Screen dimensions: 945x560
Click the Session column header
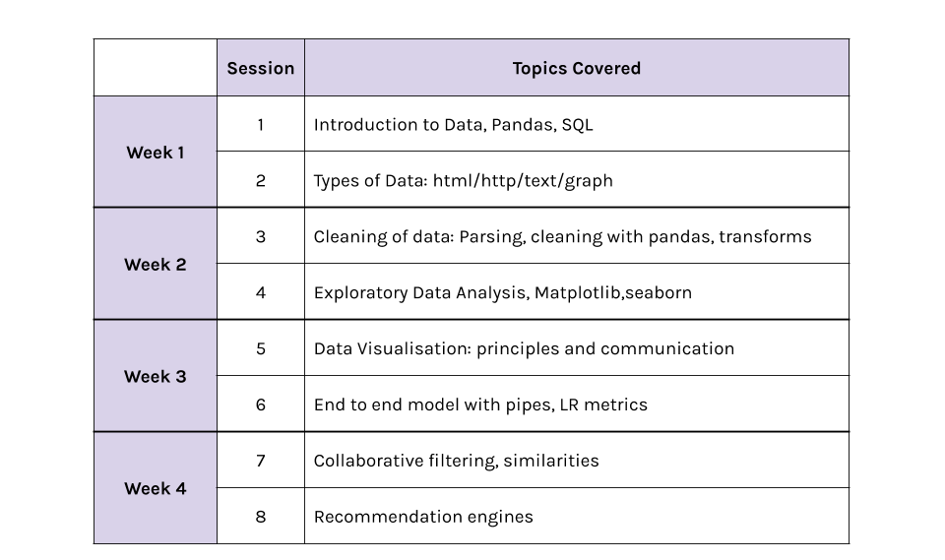point(260,68)
